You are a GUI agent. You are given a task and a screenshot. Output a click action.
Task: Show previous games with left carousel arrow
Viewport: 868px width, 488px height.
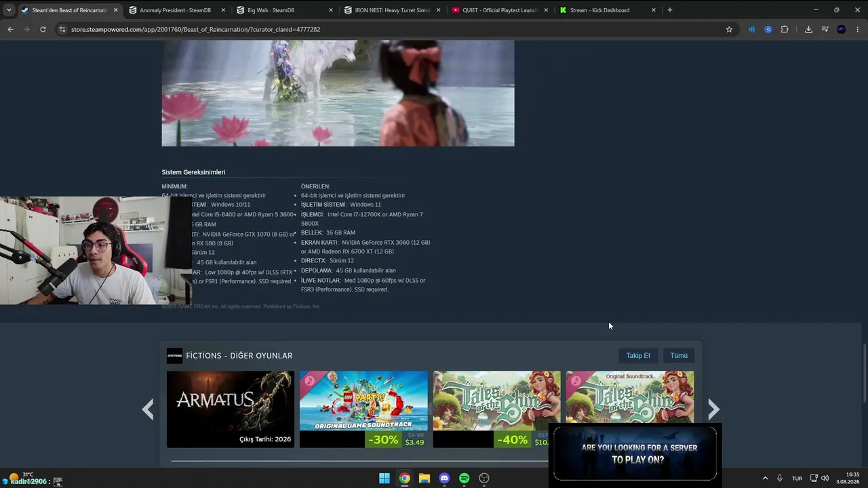click(x=148, y=409)
